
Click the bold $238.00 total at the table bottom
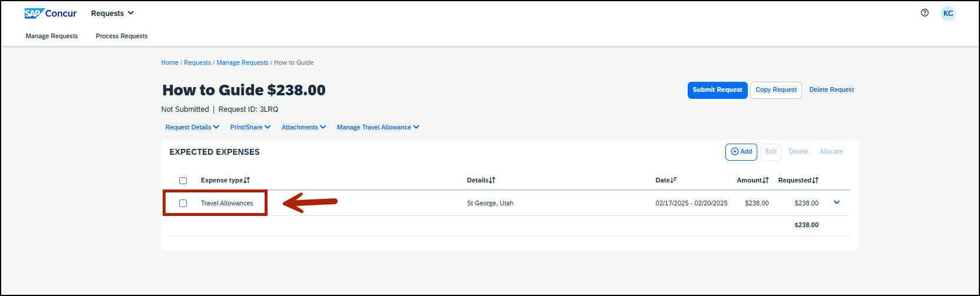[806, 225]
